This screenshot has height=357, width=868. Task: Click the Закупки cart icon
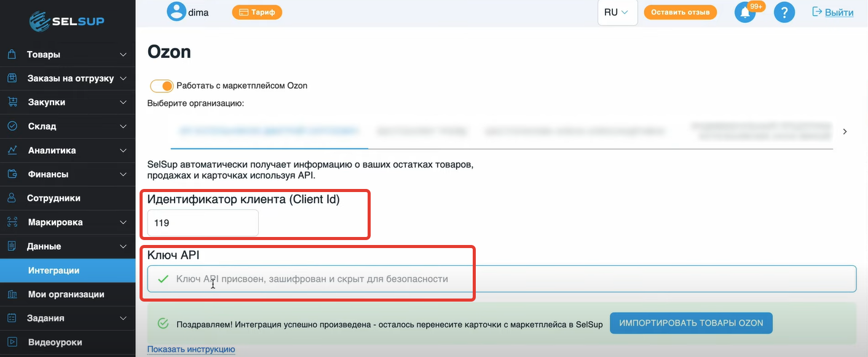coord(12,102)
